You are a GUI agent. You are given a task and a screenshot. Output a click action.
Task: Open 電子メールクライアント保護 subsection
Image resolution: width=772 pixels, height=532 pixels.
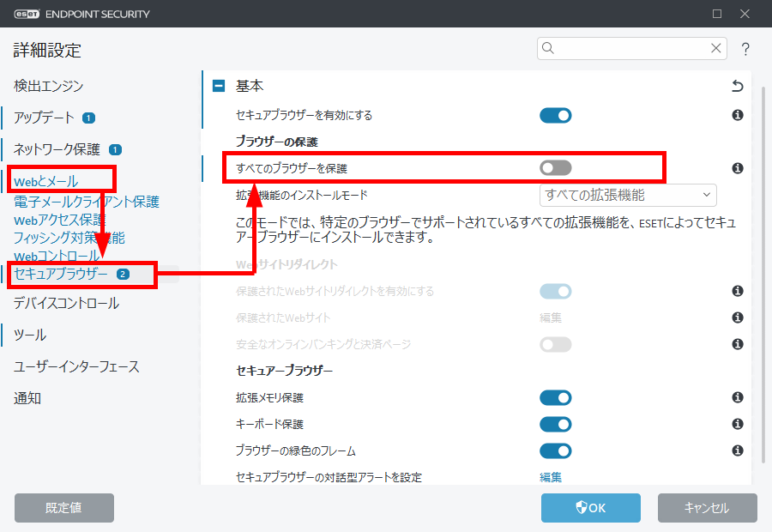pyautogui.click(x=86, y=202)
